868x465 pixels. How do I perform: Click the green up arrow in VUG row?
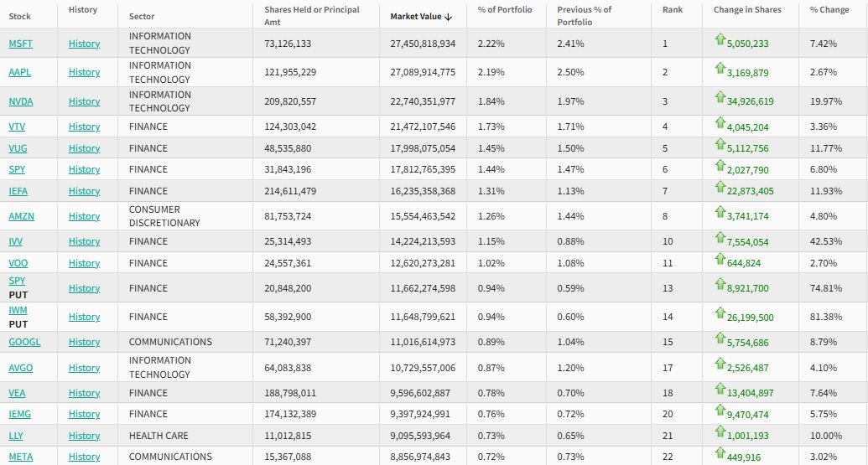720,144
